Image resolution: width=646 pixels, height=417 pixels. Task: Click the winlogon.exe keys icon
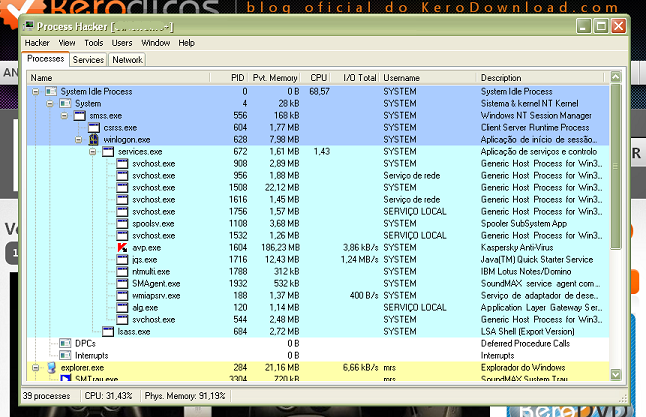(94, 139)
